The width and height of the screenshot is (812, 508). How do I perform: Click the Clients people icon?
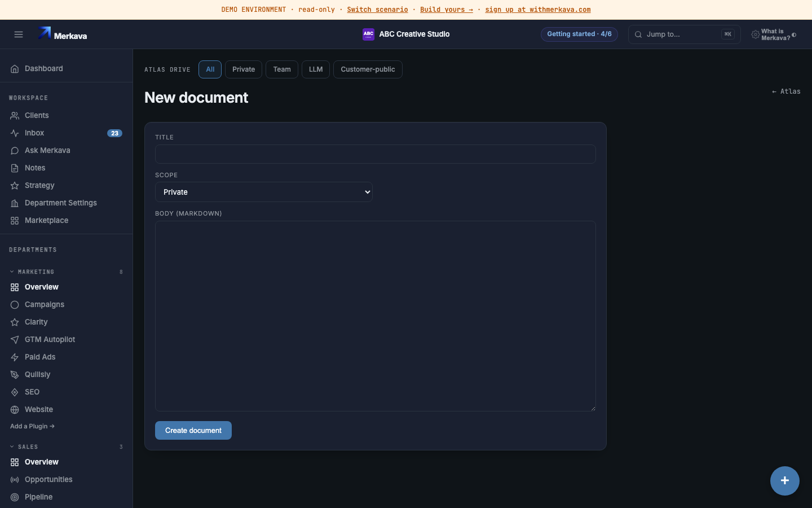(x=15, y=116)
